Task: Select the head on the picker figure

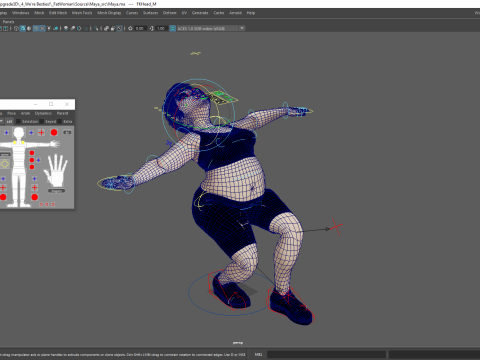Action: pos(19,133)
